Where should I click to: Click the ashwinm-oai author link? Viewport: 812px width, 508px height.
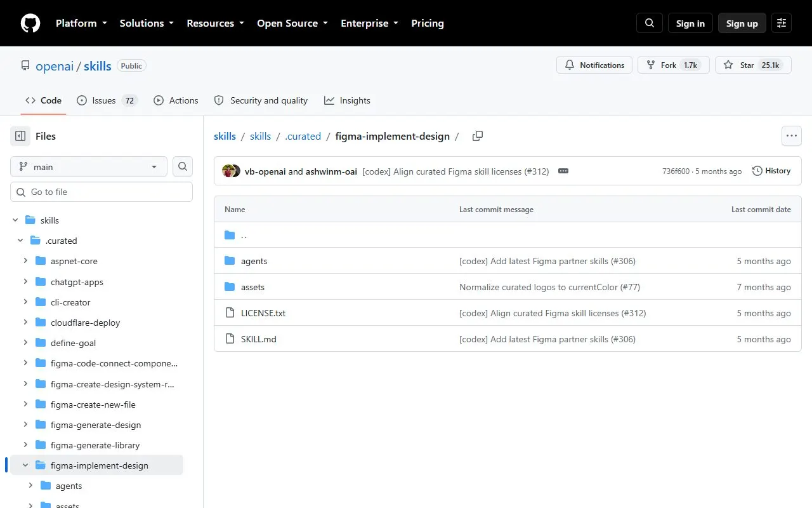331,171
